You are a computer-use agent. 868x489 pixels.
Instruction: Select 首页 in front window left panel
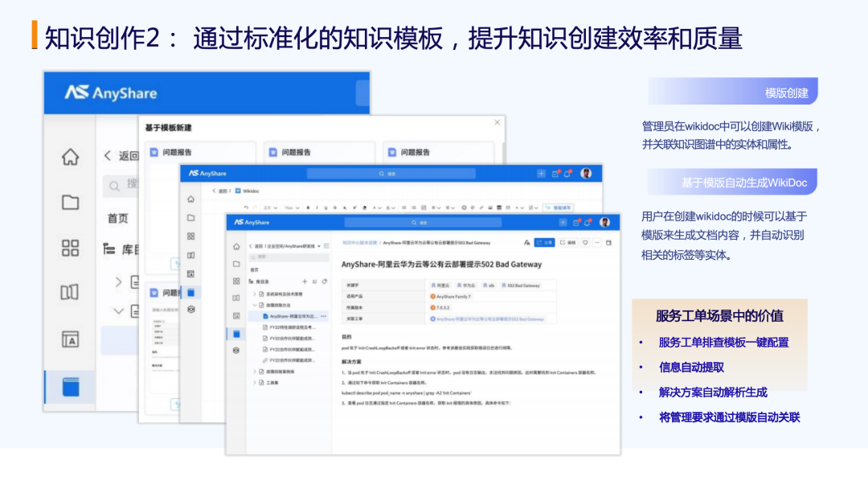255,269
